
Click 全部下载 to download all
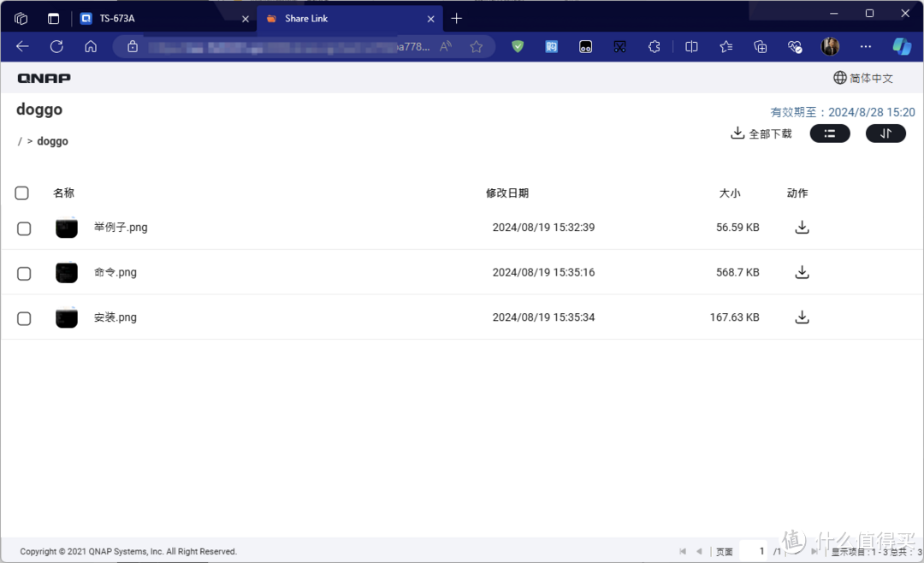click(761, 133)
